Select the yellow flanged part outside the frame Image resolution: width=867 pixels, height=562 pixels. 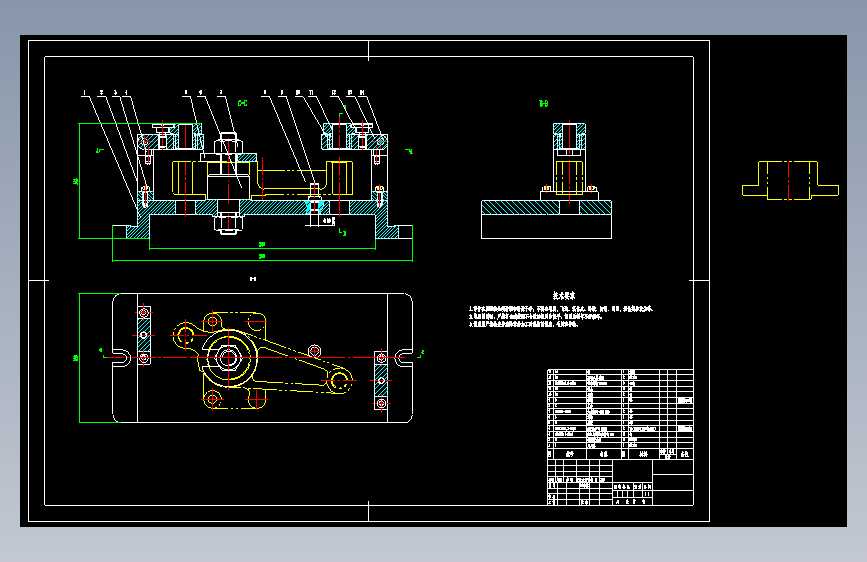(x=790, y=180)
